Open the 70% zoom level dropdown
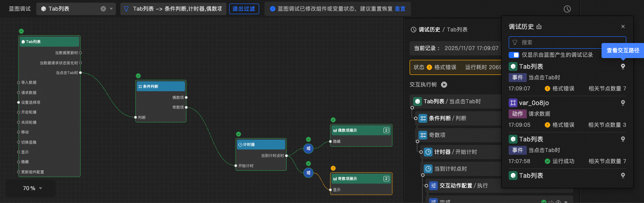Viewport: 644px width, 203px height. tap(33, 188)
